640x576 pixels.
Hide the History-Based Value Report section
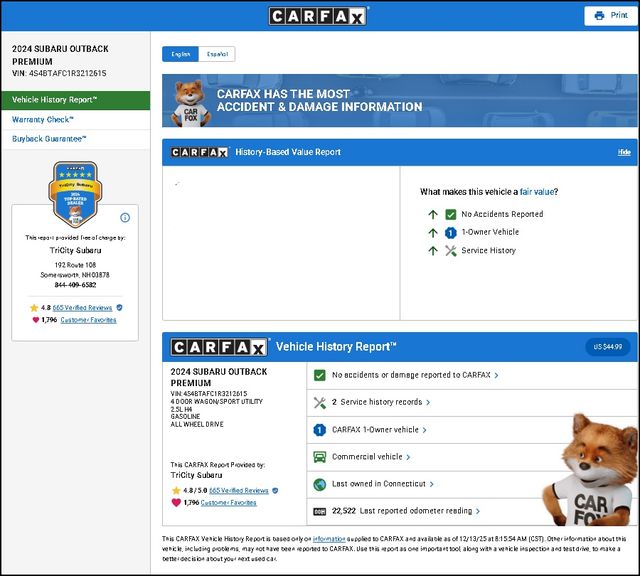(x=624, y=152)
